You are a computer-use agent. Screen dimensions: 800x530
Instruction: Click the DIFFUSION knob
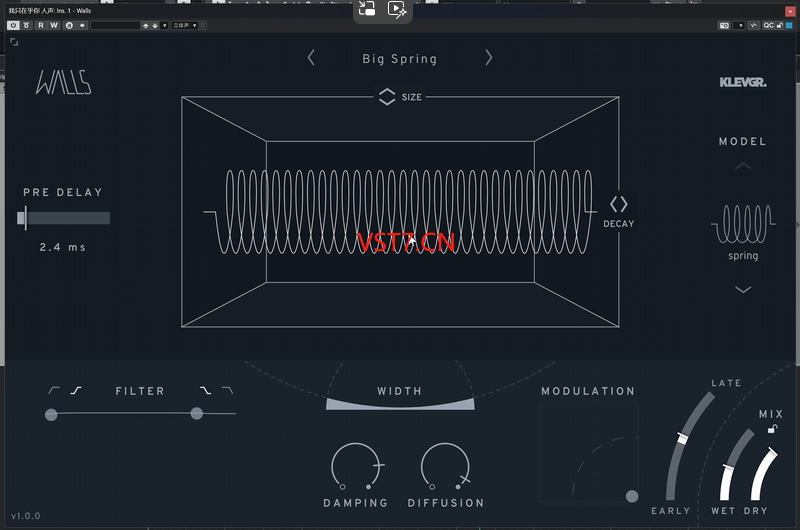tap(445, 466)
